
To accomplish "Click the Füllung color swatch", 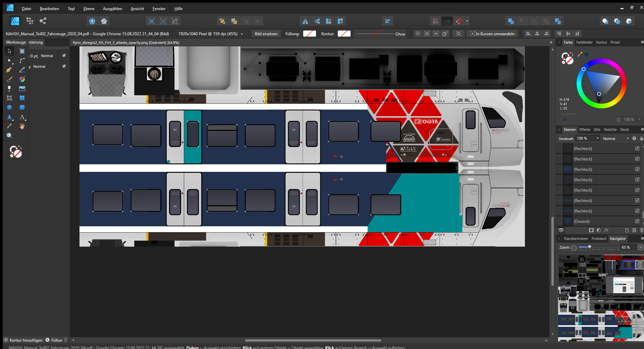I will 310,34.
